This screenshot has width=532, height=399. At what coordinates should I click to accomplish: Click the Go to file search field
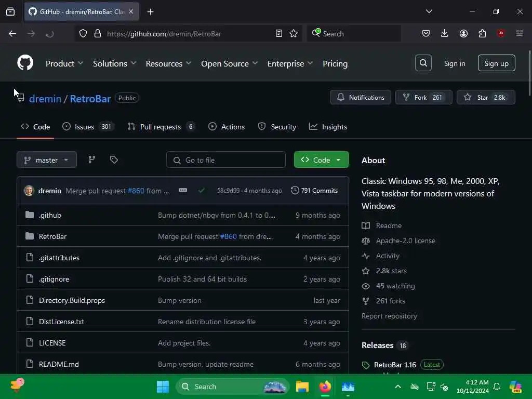pyautogui.click(x=225, y=160)
